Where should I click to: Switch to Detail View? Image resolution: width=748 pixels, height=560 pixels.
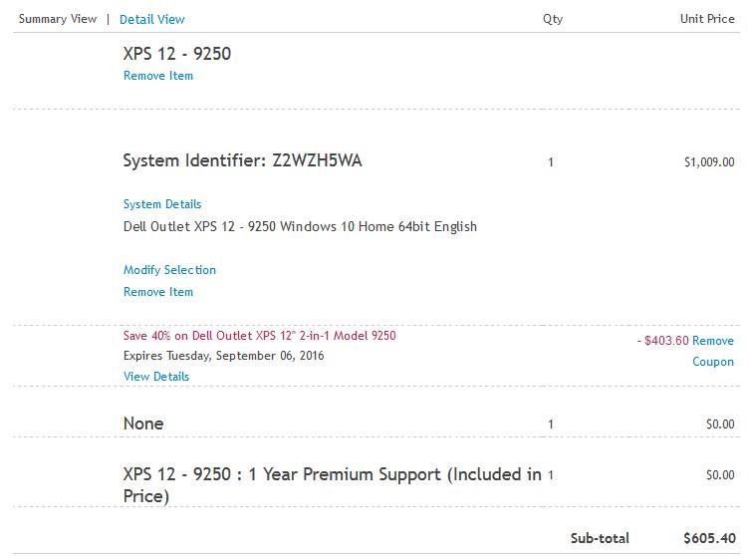point(151,19)
